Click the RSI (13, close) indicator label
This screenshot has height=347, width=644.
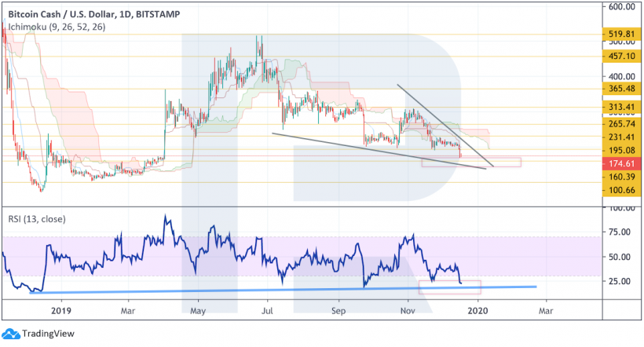point(37,219)
